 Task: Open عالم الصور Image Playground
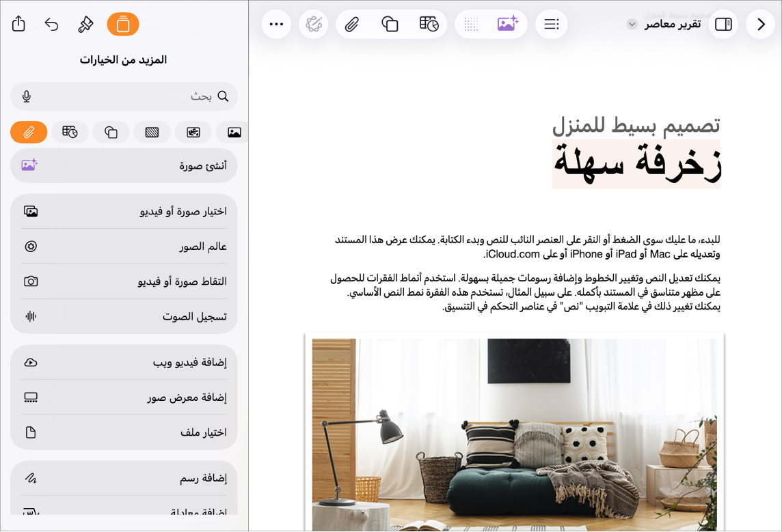124,246
